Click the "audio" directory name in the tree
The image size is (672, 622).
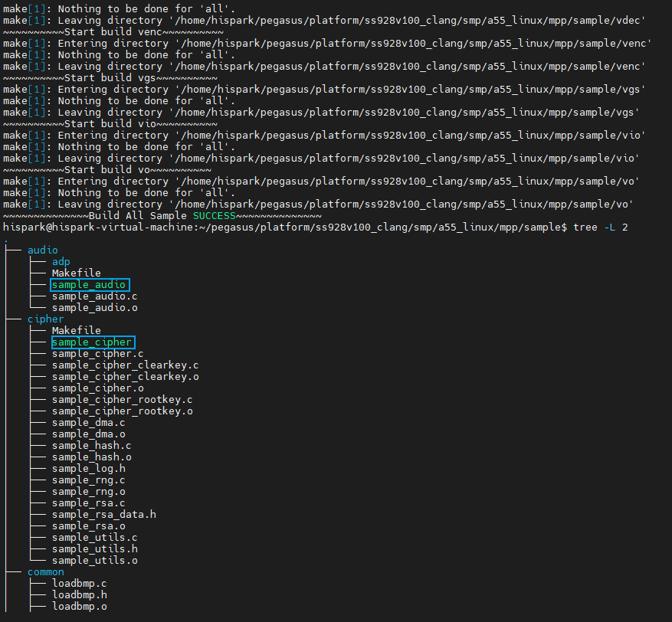42,250
